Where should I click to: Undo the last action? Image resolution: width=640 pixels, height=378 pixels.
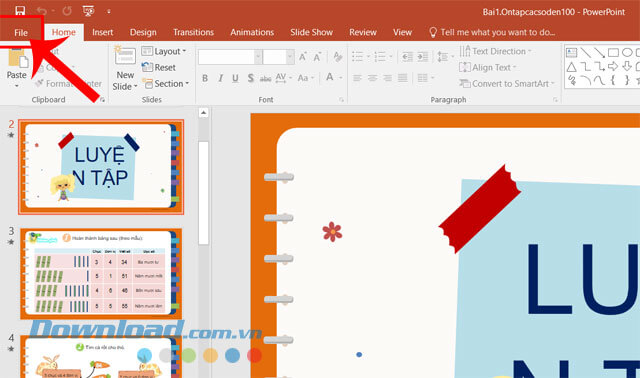point(42,11)
